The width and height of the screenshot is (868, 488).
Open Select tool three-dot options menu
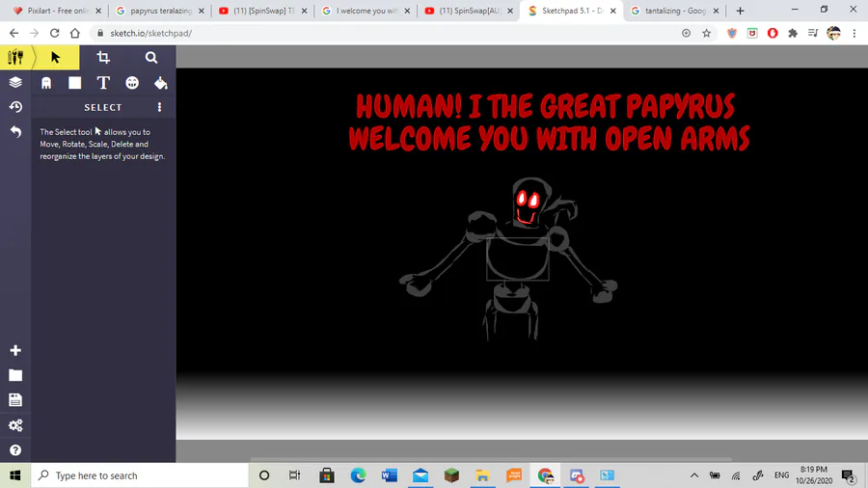[x=159, y=107]
